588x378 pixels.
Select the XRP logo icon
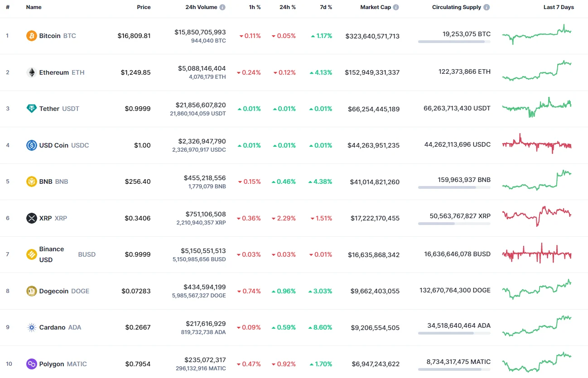[x=31, y=218]
